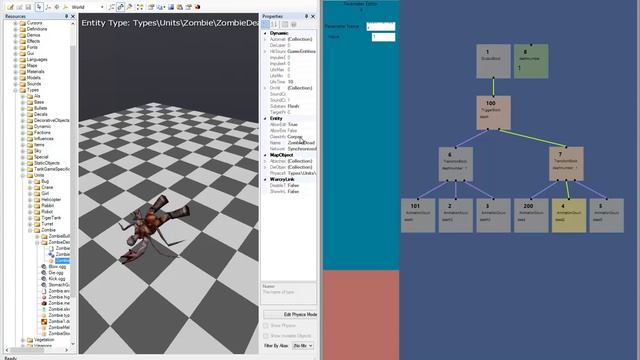
Task: Click the four-arrows fit view icon
Action: click(x=140, y=7)
